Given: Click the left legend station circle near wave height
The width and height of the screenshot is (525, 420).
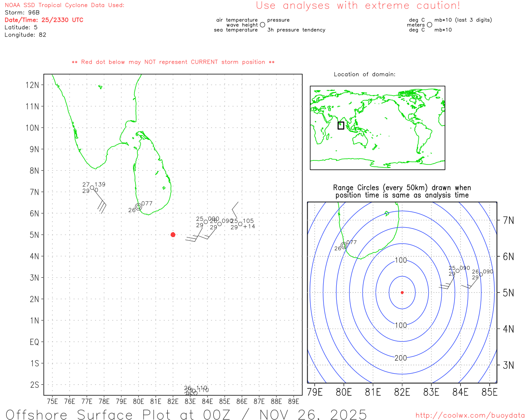Looking at the screenshot, I should 262,25.
